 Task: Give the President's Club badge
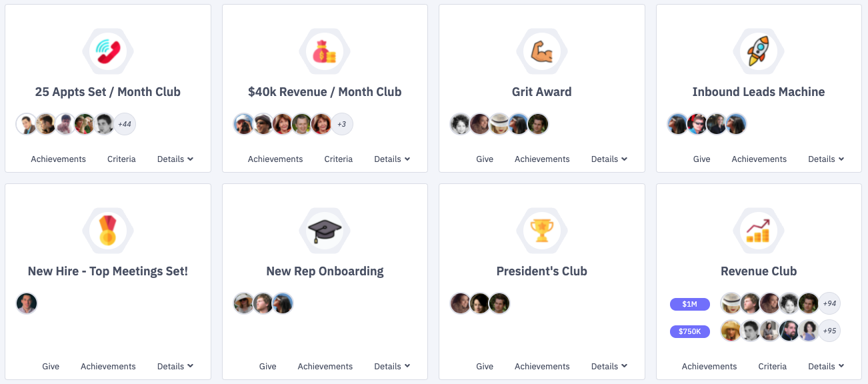point(485,367)
